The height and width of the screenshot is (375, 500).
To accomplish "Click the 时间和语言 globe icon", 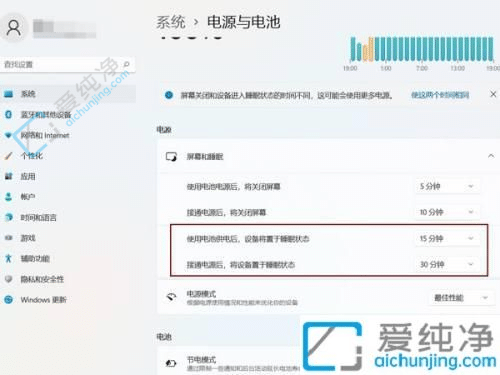I will [8, 217].
